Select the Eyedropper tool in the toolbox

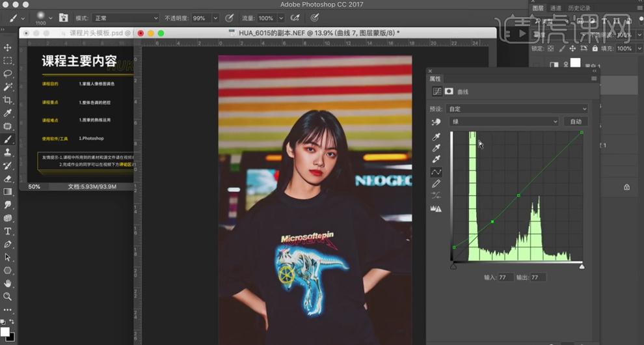7,113
